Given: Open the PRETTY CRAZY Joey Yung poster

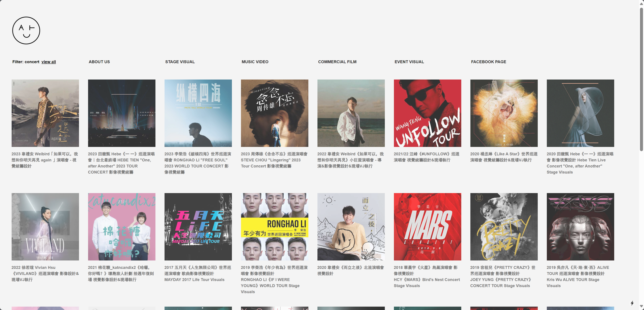Looking at the screenshot, I should pos(504,226).
